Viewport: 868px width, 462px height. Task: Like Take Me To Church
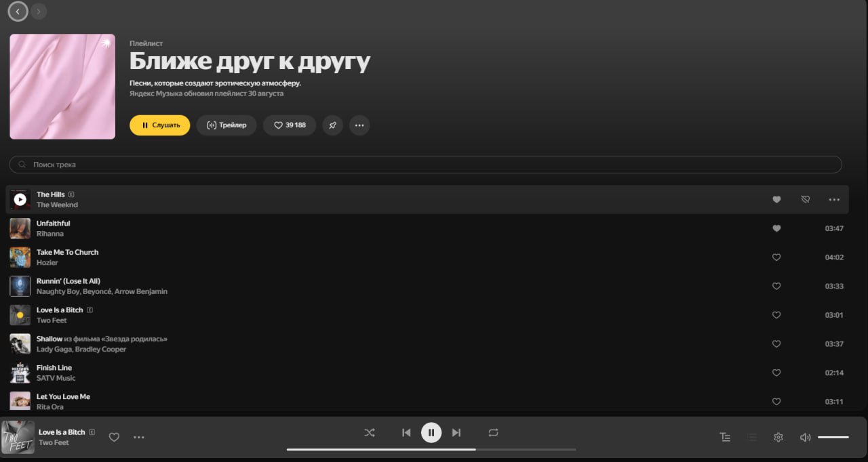pyautogui.click(x=776, y=257)
